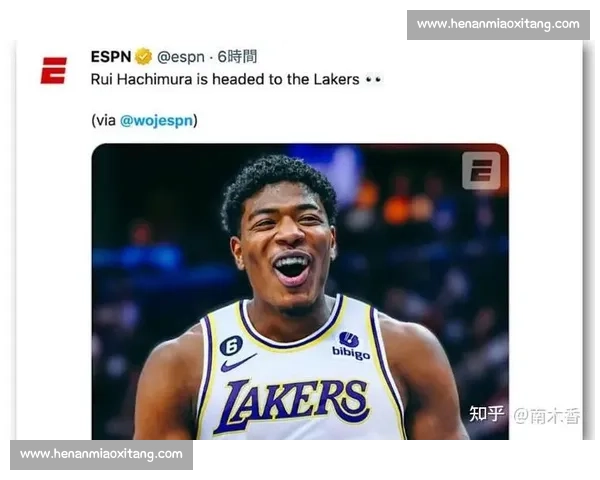Click the word "Lakers" in tweet text
The width and height of the screenshot is (600, 480).
[x=335, y=79]
